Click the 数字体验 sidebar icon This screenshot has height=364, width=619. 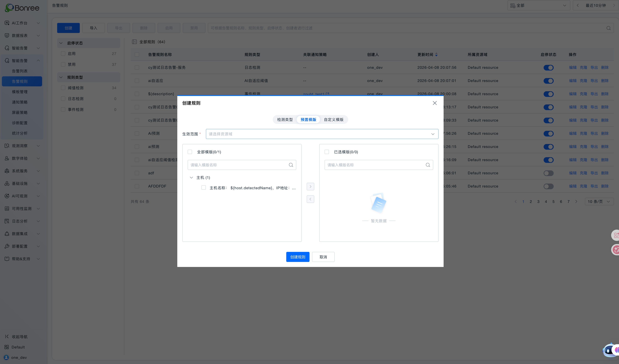point(7,158)
